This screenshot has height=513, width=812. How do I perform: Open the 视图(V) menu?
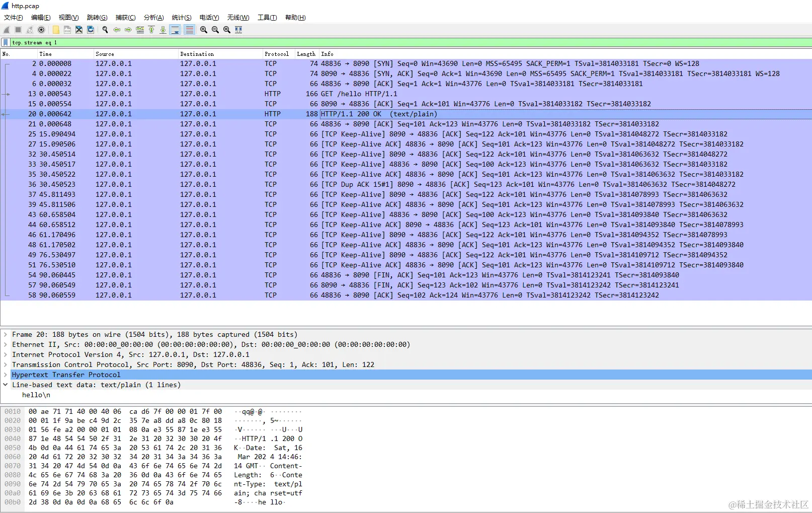coord(68,18)
